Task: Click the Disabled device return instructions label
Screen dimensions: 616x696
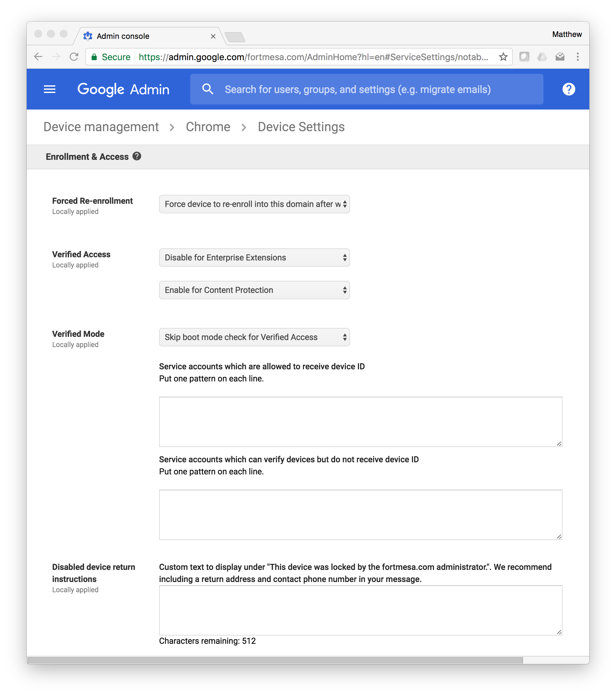Action: click(x=94, y=573)
